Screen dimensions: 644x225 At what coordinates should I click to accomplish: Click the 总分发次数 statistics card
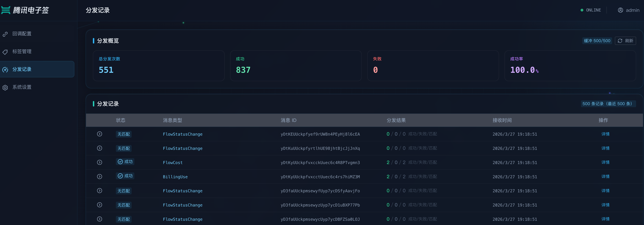(159, 66)
